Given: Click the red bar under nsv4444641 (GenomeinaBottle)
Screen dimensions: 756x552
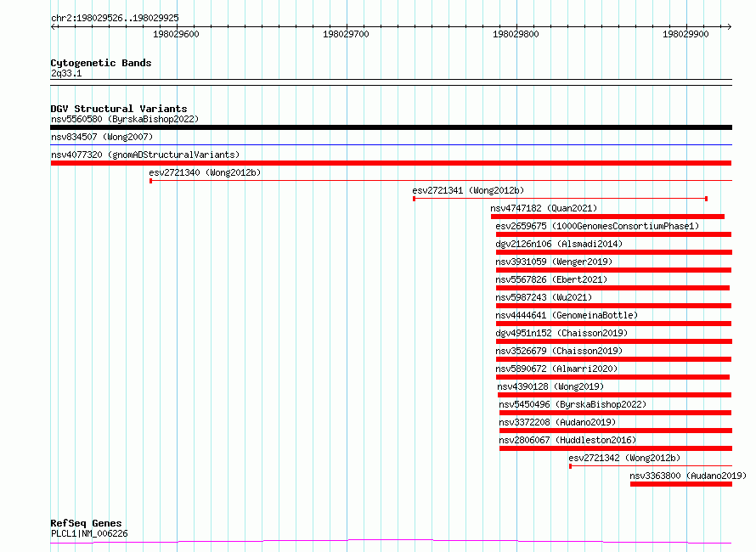Looking at the screenshot, I should pos(614,324).
